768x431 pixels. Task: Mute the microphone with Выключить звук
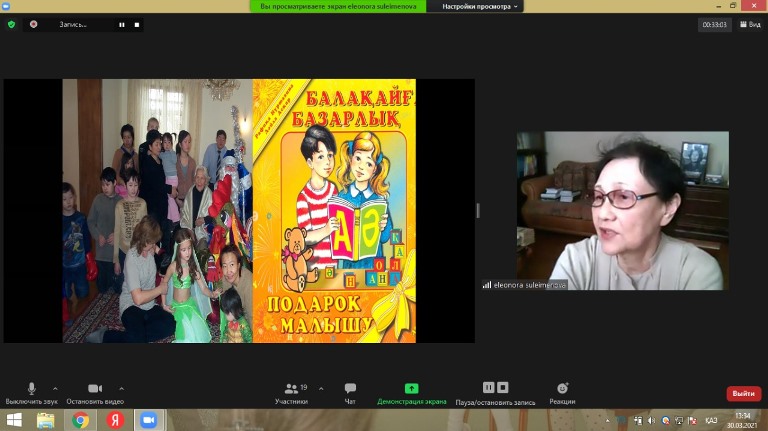click(31, 394)
